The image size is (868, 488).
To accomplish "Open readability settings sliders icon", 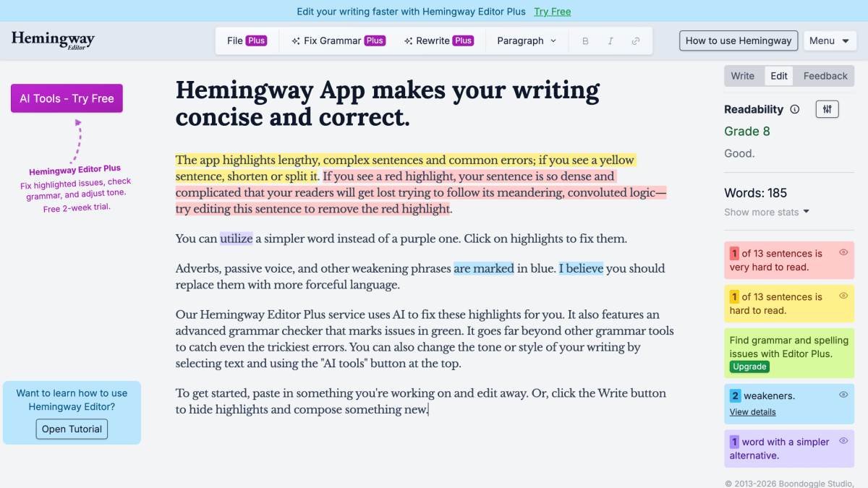I will (827, 109).
